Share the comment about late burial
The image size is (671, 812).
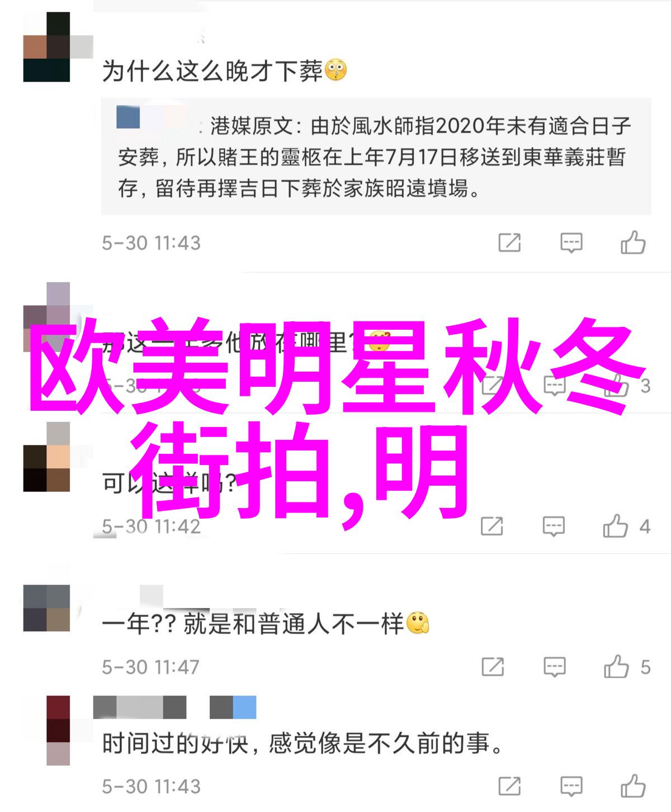point(509,243)
